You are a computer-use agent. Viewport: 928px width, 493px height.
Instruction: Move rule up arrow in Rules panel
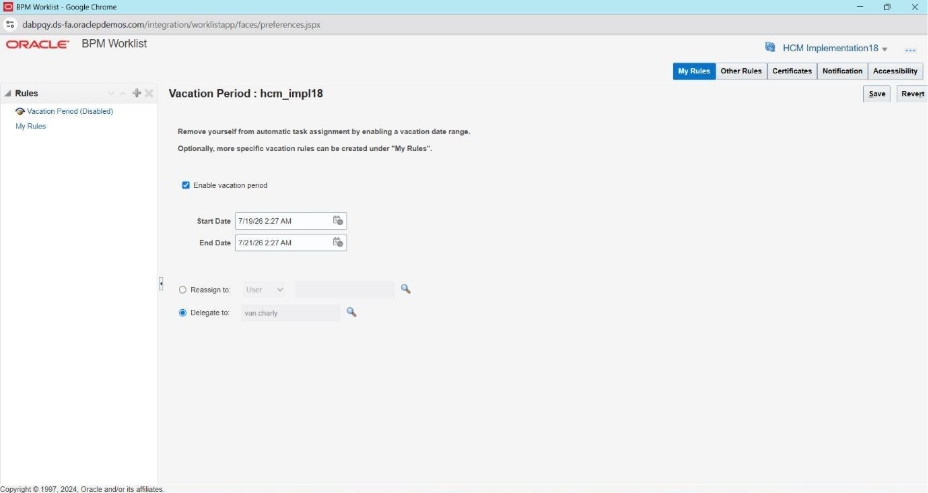[x=123, y=94]
